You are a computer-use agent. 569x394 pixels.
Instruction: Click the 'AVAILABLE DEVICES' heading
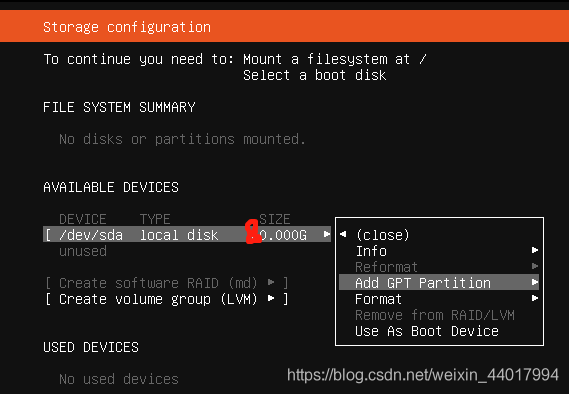(x=111, y=187)
